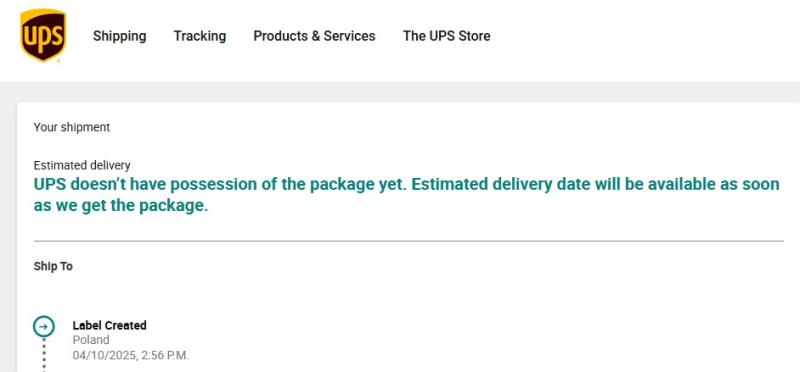Image resolution: width=800 pixels, height=372 pixels.
Task: Select the Label Created status text
Action: click(110, 325)
